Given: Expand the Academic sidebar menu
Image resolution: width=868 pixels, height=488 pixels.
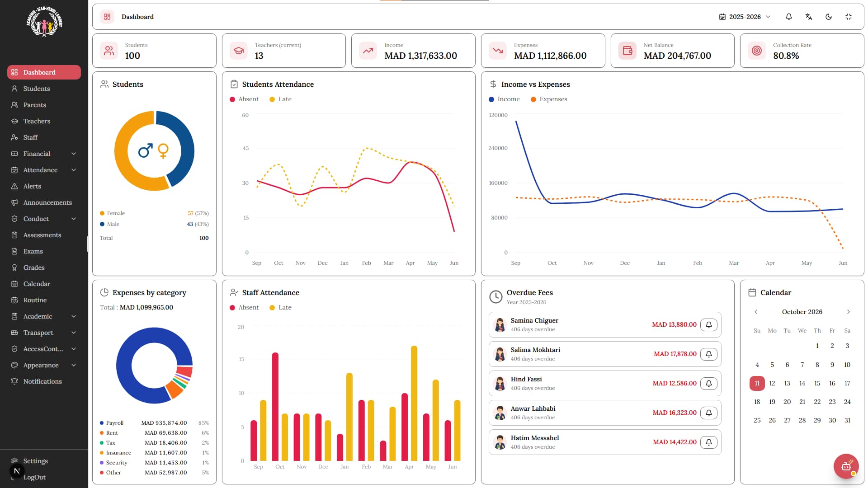Looking at the screenshot, I should [x=44, y=316].
